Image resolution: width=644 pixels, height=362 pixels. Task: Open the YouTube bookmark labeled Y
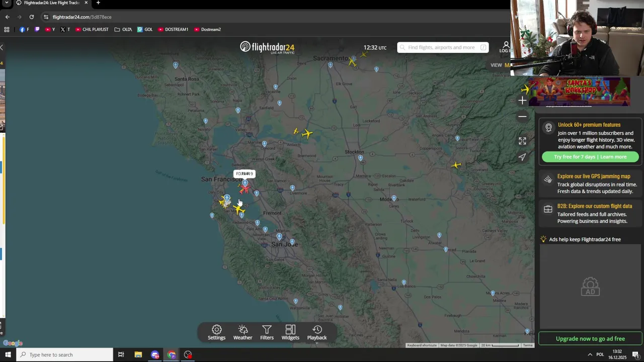click(x=50, y=29)
